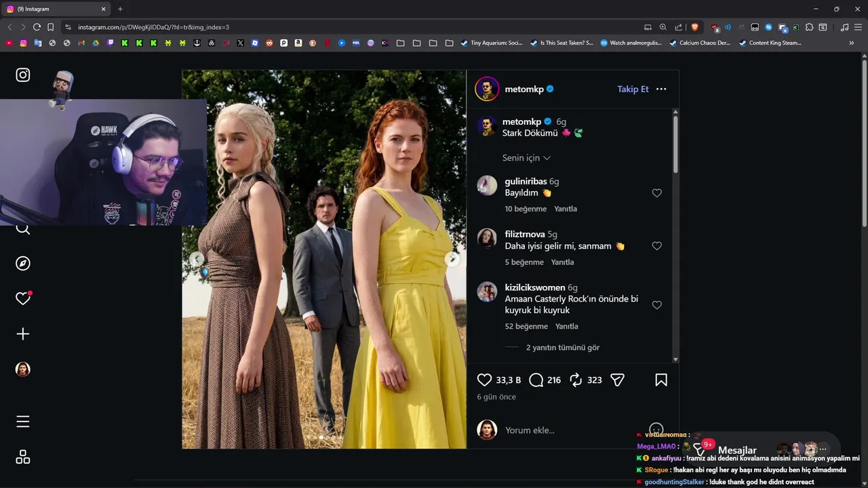Open the Mesajlar messages panel
Screen dimensions: 868x488
737,450
